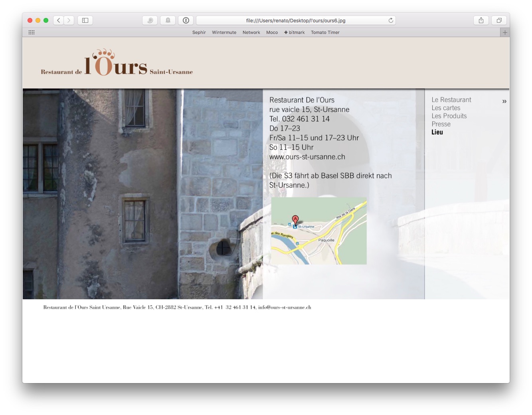Open the Sephir bookmark
The height and width of the screenshot is (415, 532).
click(199, 32)
